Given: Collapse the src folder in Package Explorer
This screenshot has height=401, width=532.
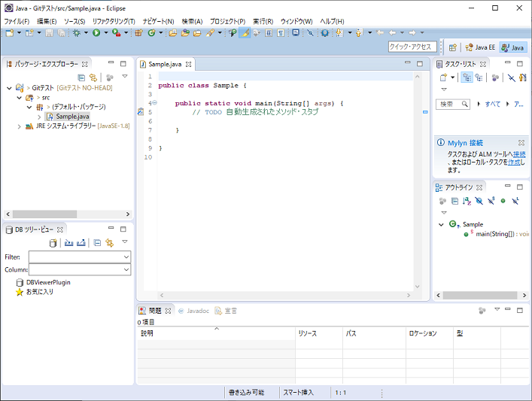Looking at the screenshot, I should tap(20, 98).
